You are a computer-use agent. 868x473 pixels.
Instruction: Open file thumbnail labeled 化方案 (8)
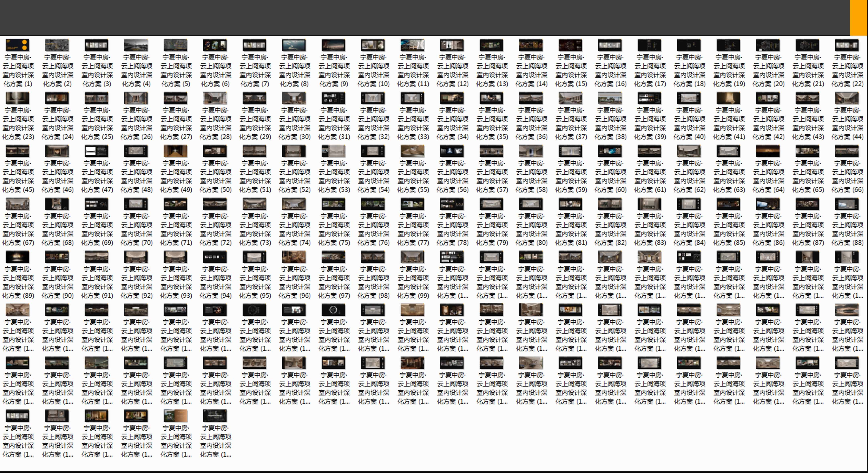294,45
